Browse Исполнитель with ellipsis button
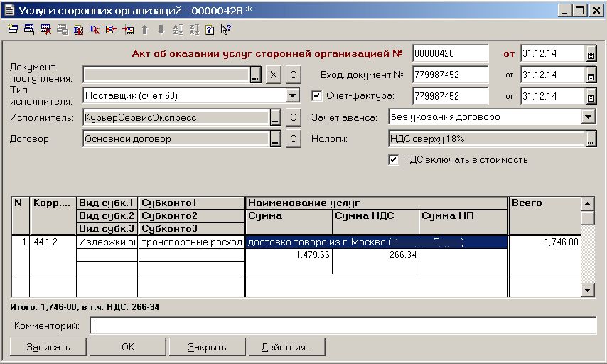 (x=275, y=118)
